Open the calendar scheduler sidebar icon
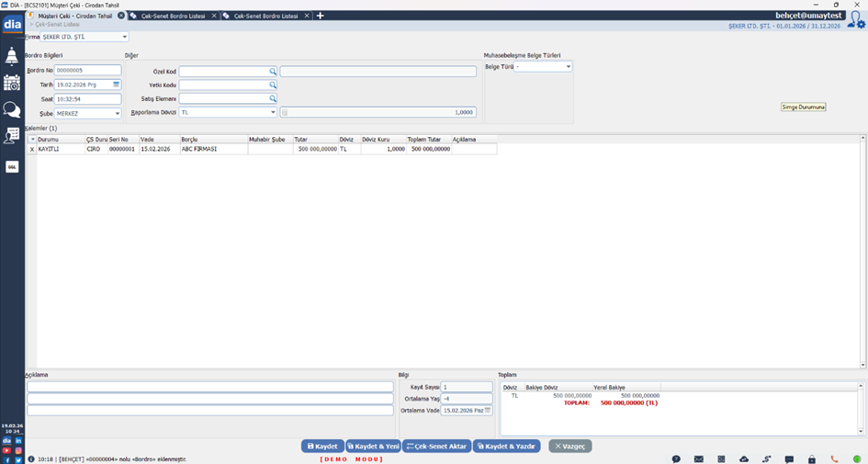The image size is (868, 464). coord(12,83)
